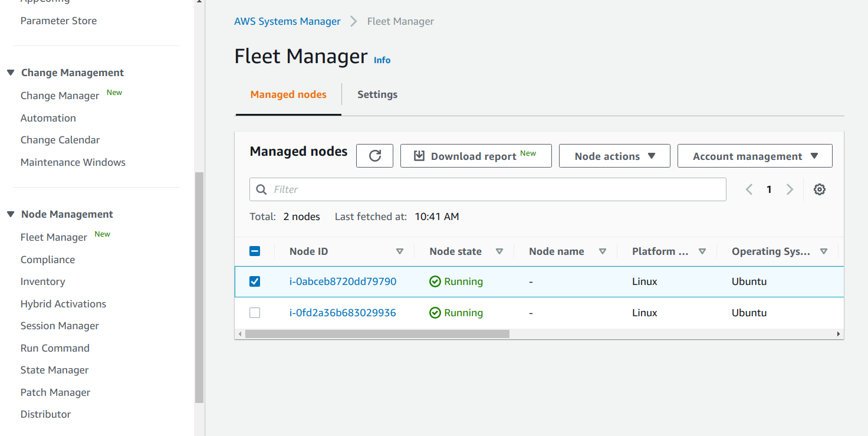This screenshot has width=868, height=436.
Task: Open Compliance in sidebar
Action: coord(48,260)
